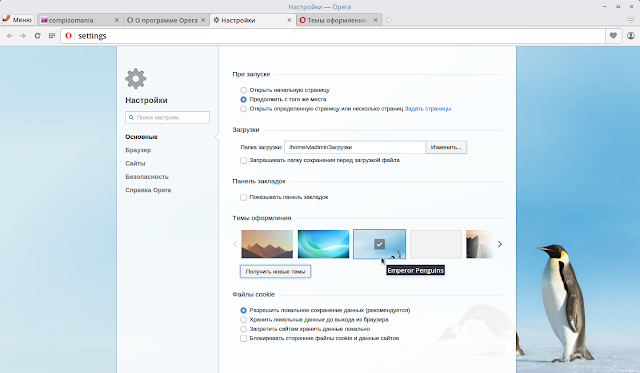The width and height of the screenshot is (640, 373).
Task: Select the mountains theme thumbnail
Action: (267, 244)
